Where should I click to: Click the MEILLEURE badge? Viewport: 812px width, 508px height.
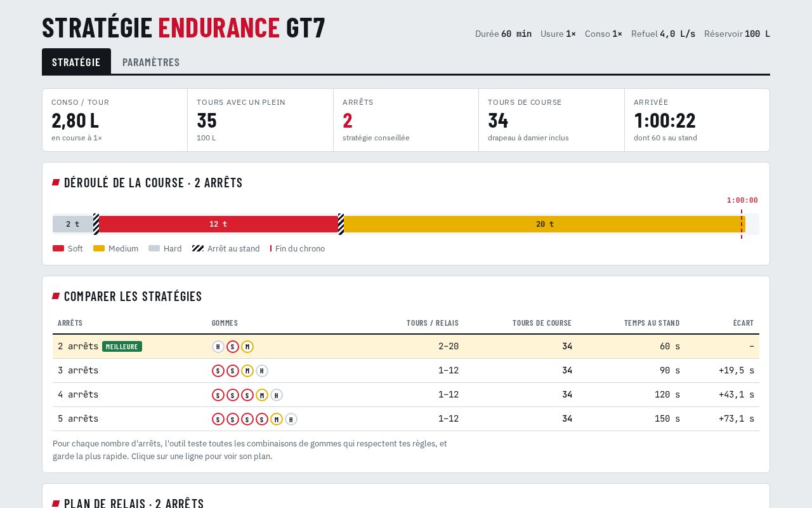[122, 347]
